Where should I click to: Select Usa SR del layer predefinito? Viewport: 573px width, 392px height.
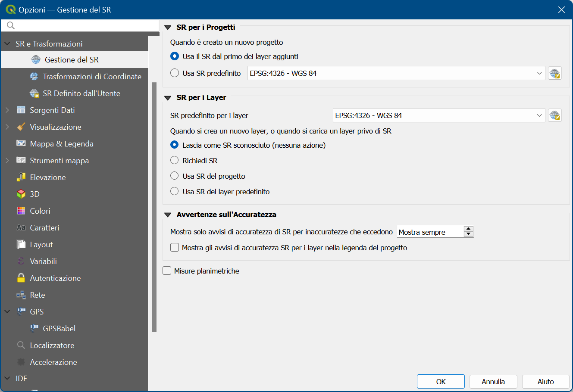[x=175, y=192]
